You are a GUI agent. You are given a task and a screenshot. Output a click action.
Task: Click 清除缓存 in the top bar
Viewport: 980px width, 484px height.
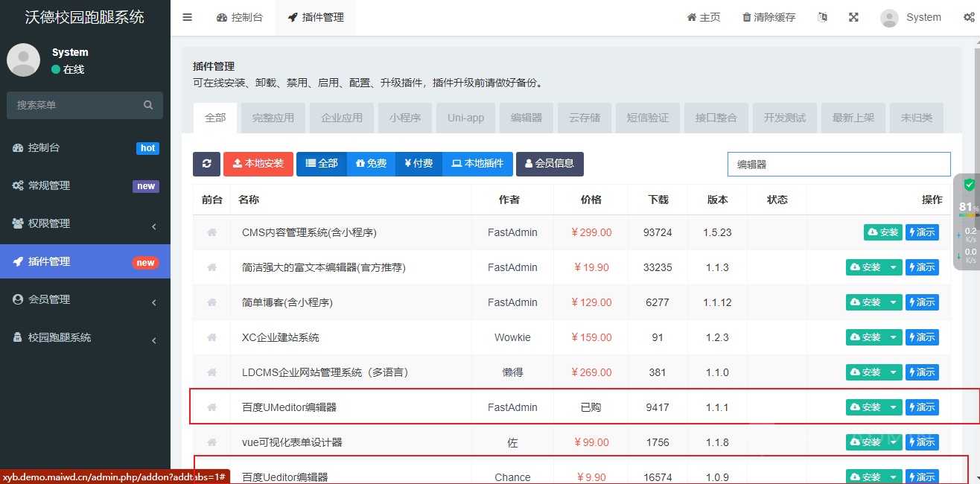coord(769,17)
